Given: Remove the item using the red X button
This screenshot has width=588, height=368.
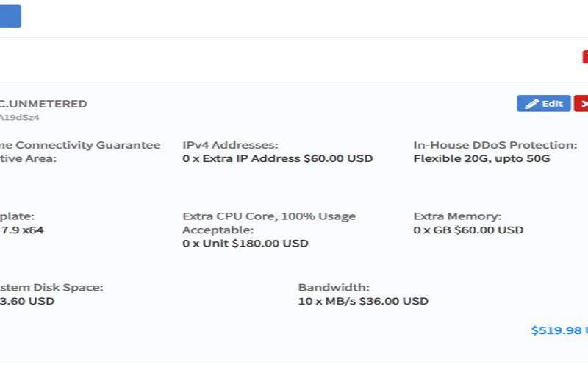Looking at the screenshot, I should click(x=581, y=104).
